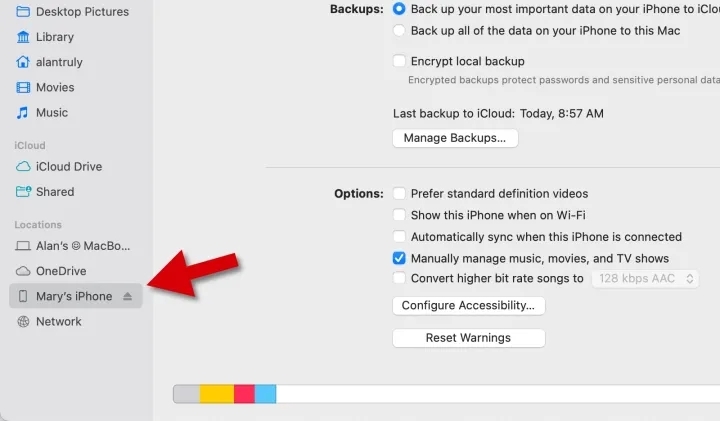
Task: Open the alantruly home folder icon
Action: tap(23, 62)
